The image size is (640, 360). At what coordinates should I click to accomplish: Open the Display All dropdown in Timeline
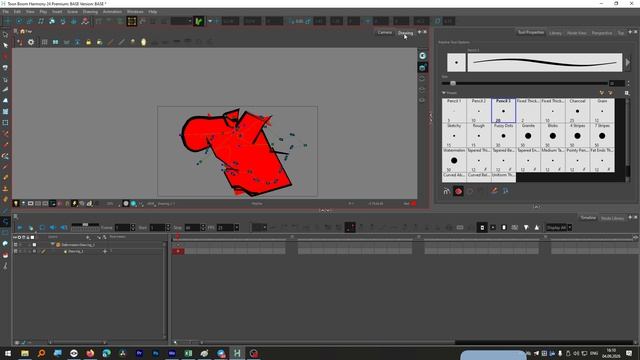[x=559, y=227]
